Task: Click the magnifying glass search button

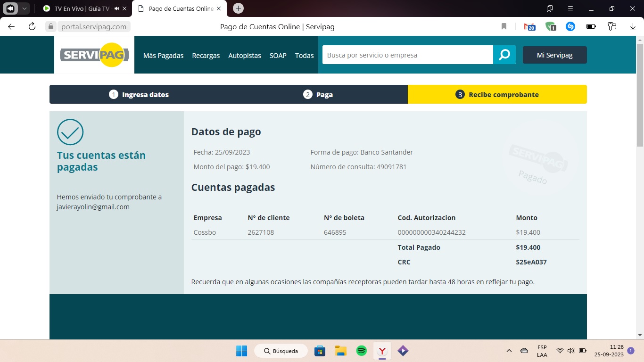Action: click(504, 55)
